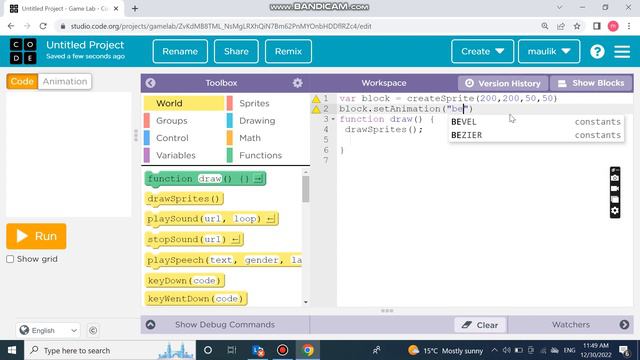
Task: Select the Groups toolbox category
Action: 184,121
